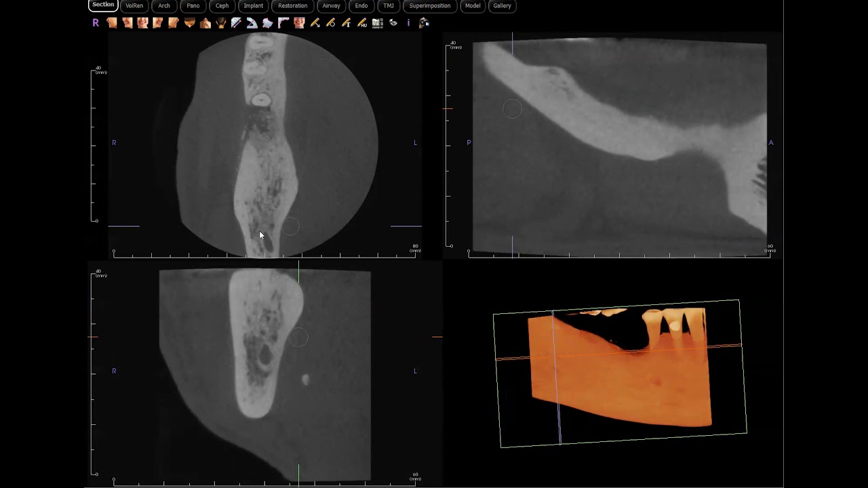Open the Gallery tab
868x488 pixels.
(x=502, y=5)
